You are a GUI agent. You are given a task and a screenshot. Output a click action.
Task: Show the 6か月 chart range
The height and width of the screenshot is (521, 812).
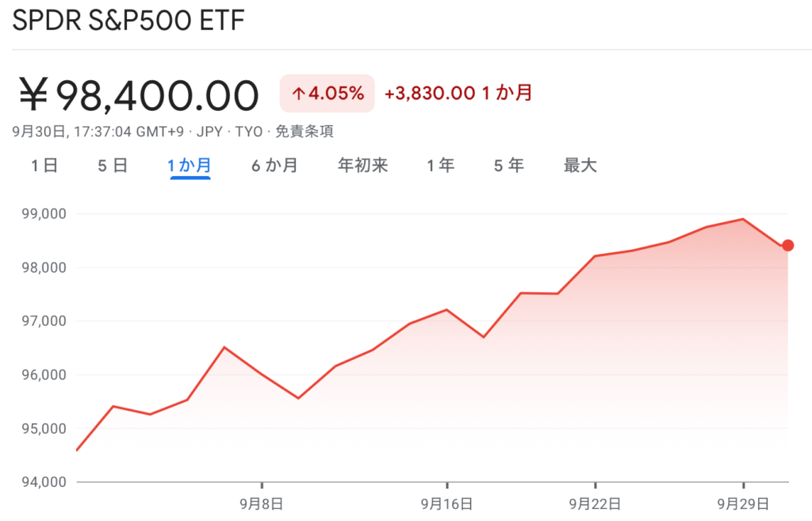tap(274, 166)
